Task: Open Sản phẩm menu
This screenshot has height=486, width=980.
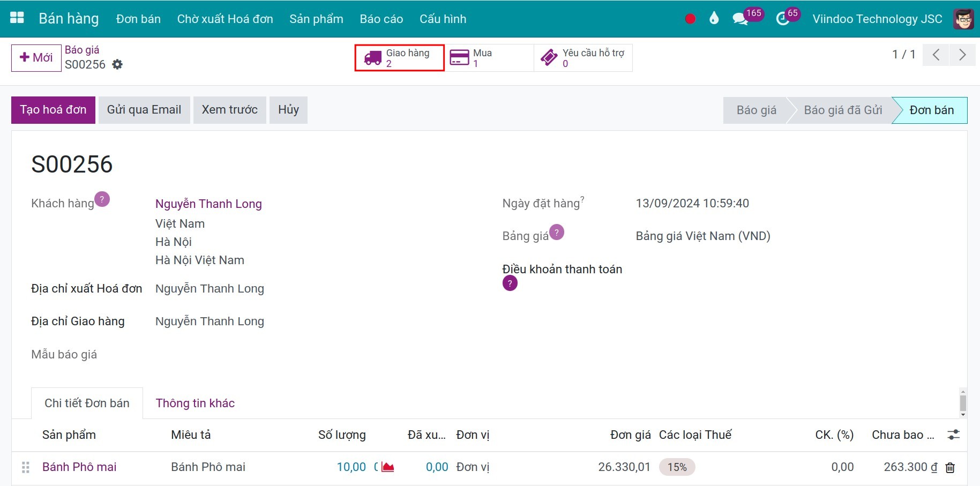Action: [316, 19]
